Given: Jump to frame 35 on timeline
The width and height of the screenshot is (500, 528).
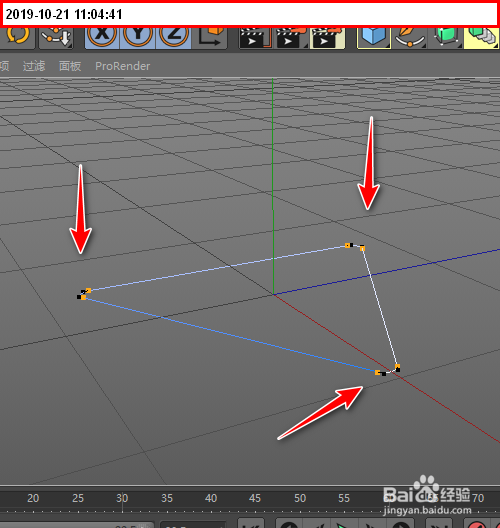Looking at the screenshot, I should [x=167, y=498].
